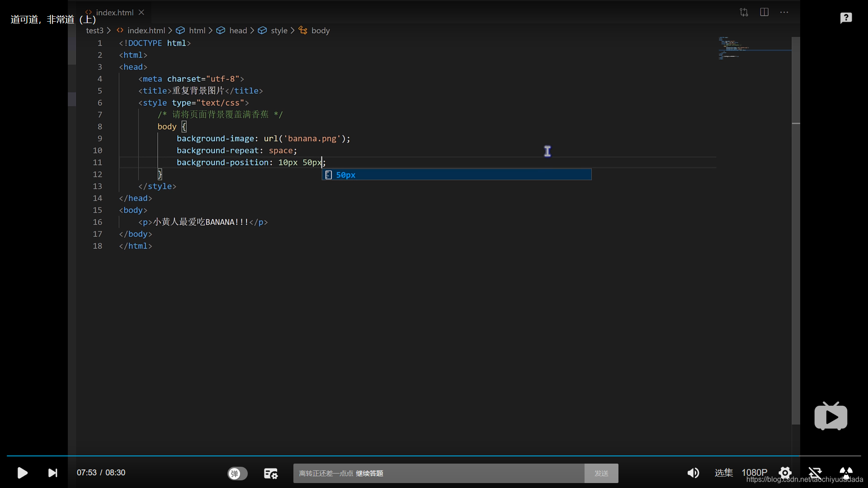Image resolution: width=868 pixels, height=488 pixels.
Task: Open the 1080P quality dropdown
Action: click(x=754, y=473)
